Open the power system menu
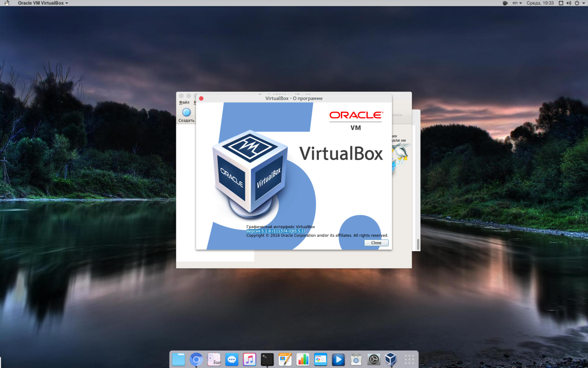The width and height of the screenshot is (588, 368). pos(577,3)
